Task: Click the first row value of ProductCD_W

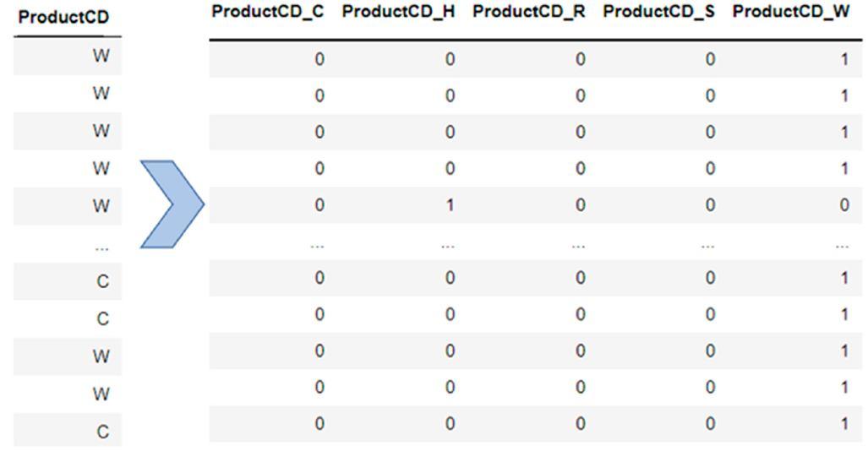Action: coord(844,59)
